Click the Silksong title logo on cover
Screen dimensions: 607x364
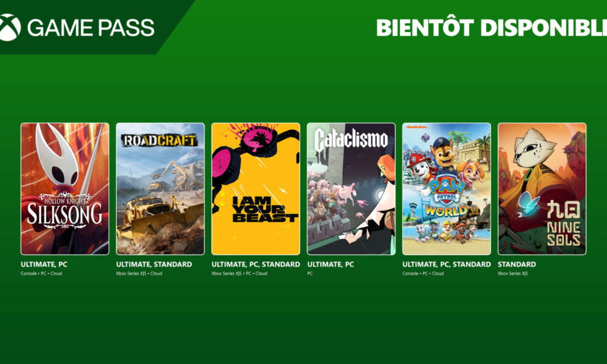point(65,211)
